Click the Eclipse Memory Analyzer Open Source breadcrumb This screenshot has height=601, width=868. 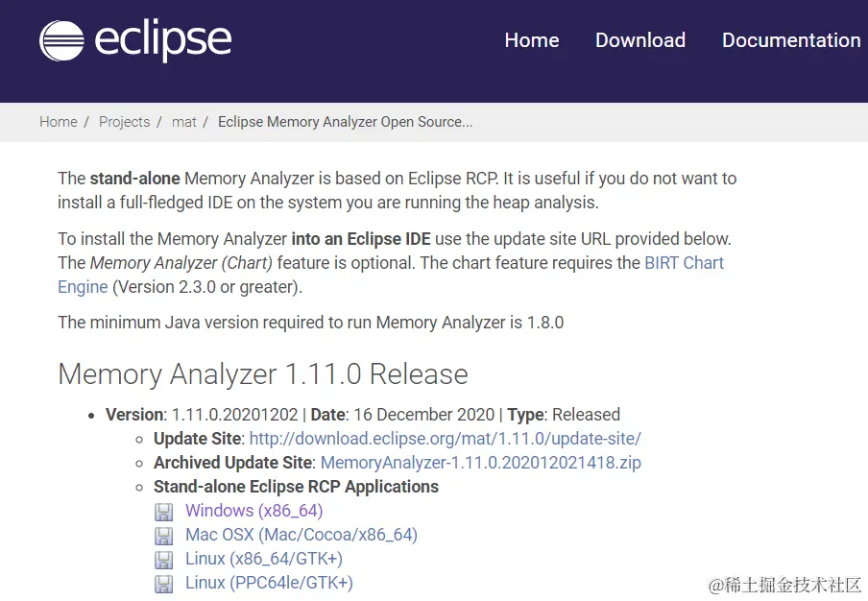tap(345, 122)
